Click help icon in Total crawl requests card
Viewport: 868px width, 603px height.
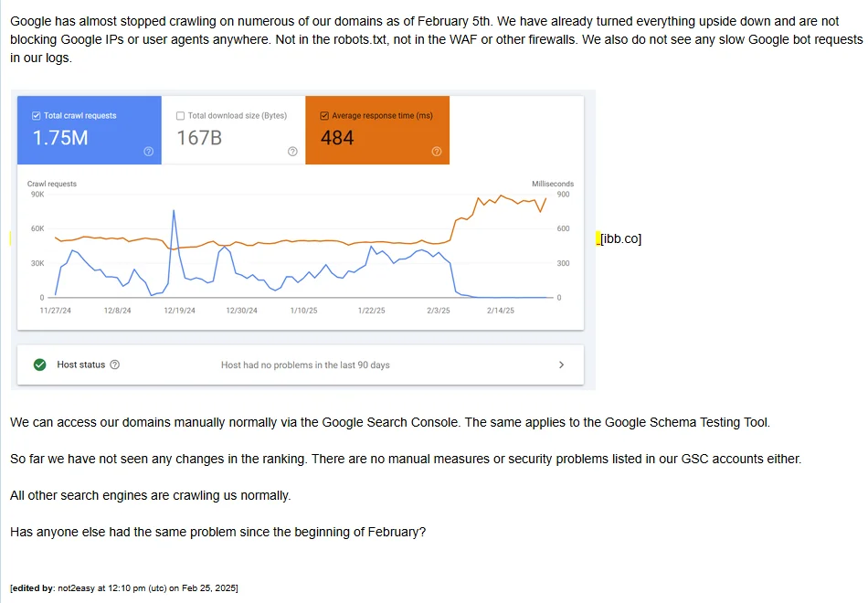(148, 152)
